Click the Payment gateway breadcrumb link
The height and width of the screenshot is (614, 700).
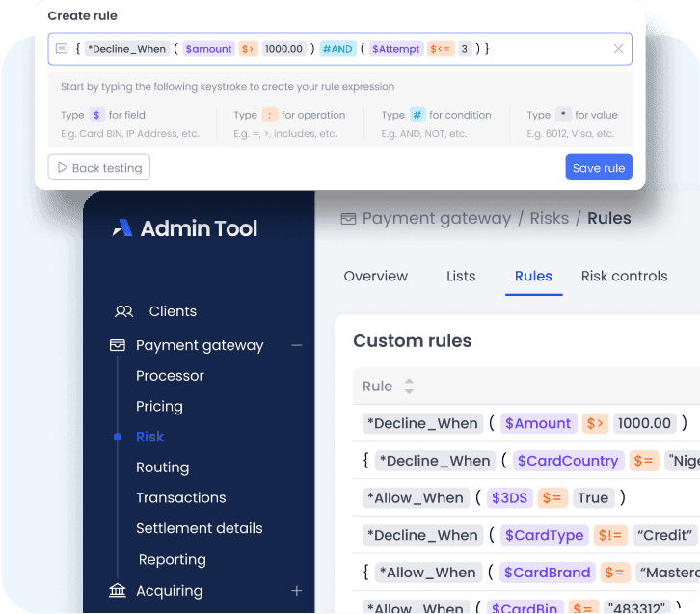[437, 218]
